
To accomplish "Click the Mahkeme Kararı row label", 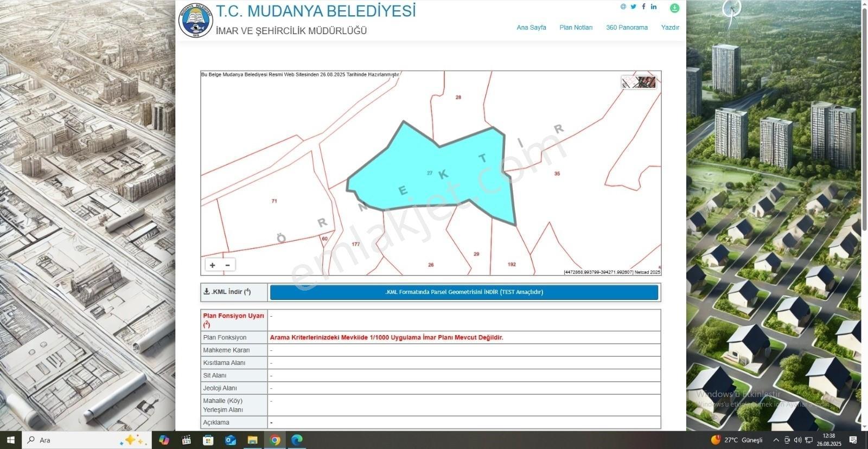I will point(226,350).
